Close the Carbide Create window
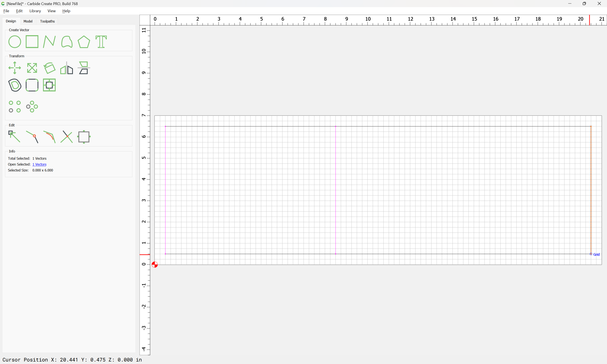The image size is (607, 364). coord(599,4)
